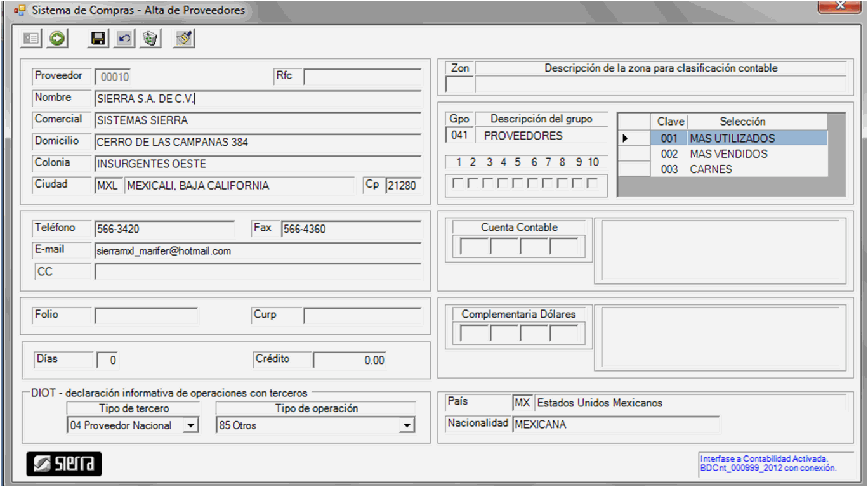Enable group checkbox number 10

click(x=592, y=184)
